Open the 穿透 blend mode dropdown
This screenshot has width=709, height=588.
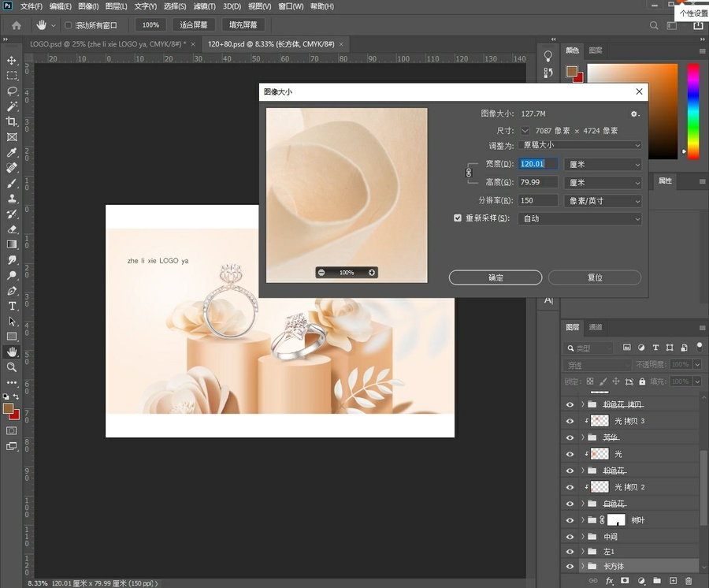596,365
